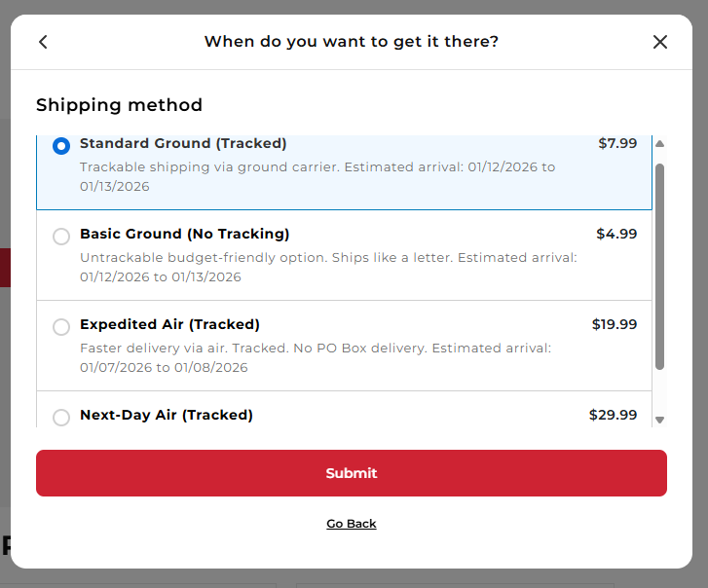
Task: Click the $19.99 price
Action: 615,324
